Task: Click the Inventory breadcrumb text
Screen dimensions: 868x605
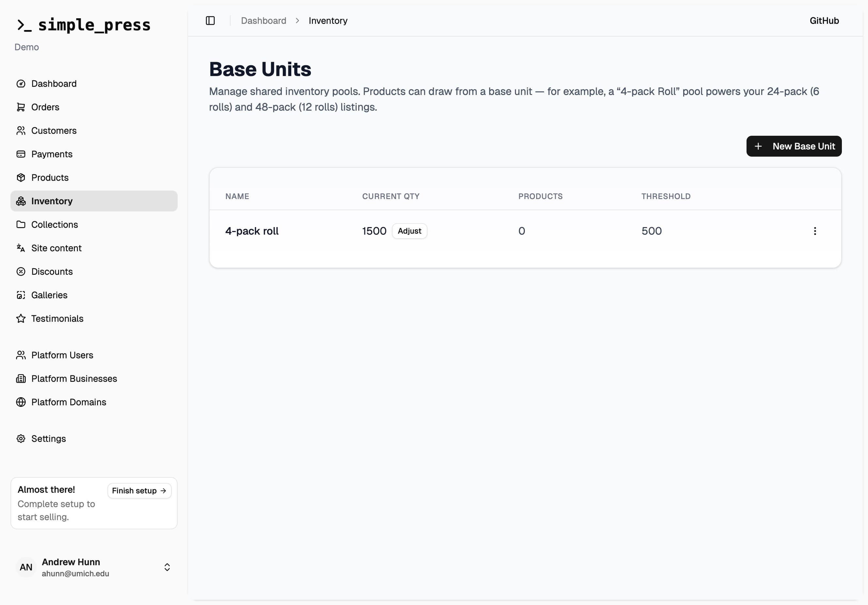Action: pyautogui.click(x=328, y=21)
